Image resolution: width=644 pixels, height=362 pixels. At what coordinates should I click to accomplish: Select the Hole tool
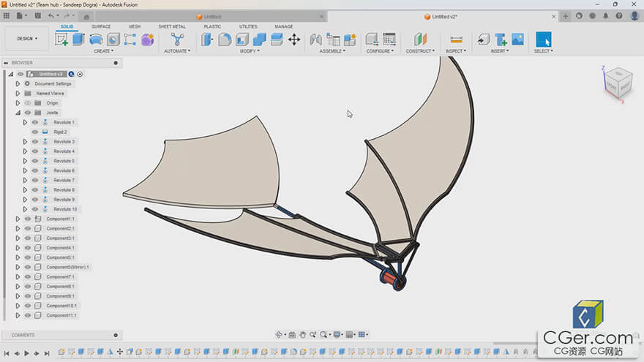pos(113,39)
